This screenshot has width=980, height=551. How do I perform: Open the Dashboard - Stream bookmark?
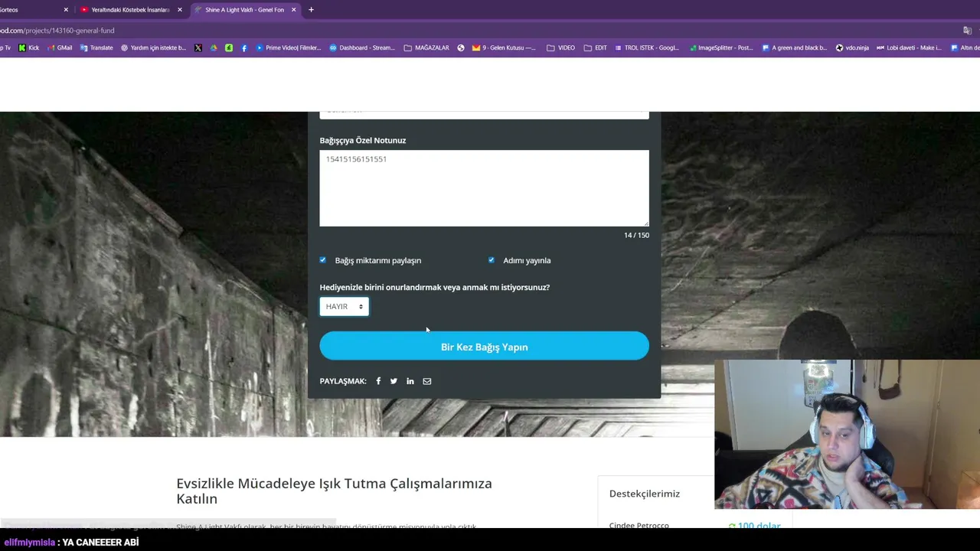click(x=362, y=47)
